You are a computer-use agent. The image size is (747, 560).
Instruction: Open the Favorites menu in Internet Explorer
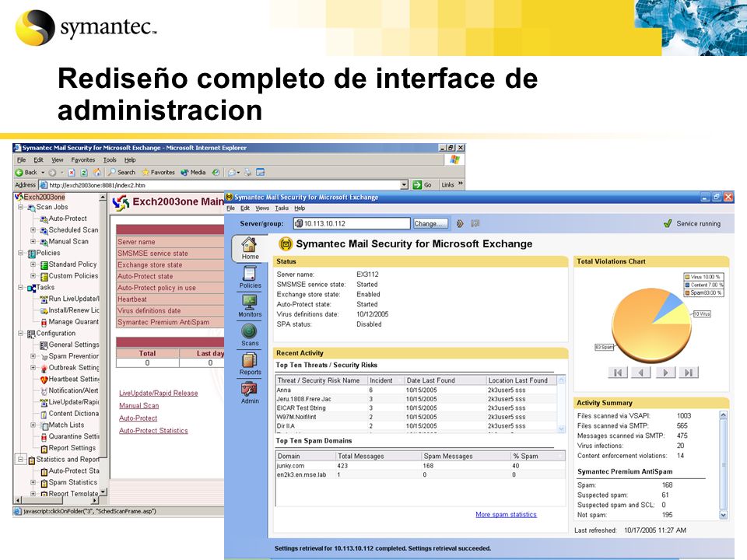coord(83,160)
